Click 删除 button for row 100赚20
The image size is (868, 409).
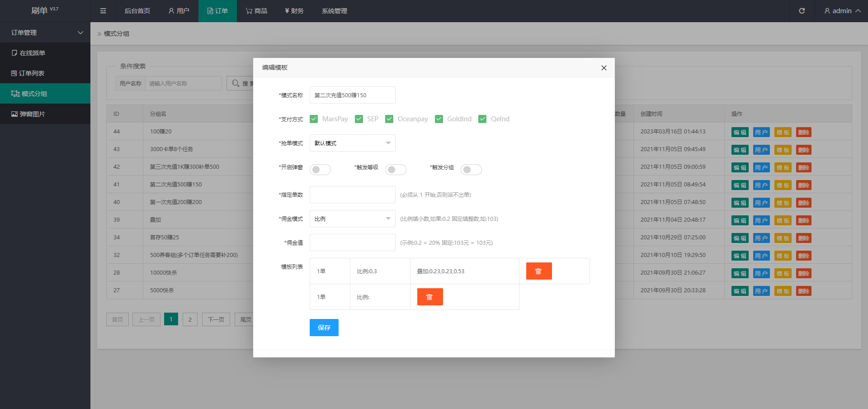click(803, 132)
